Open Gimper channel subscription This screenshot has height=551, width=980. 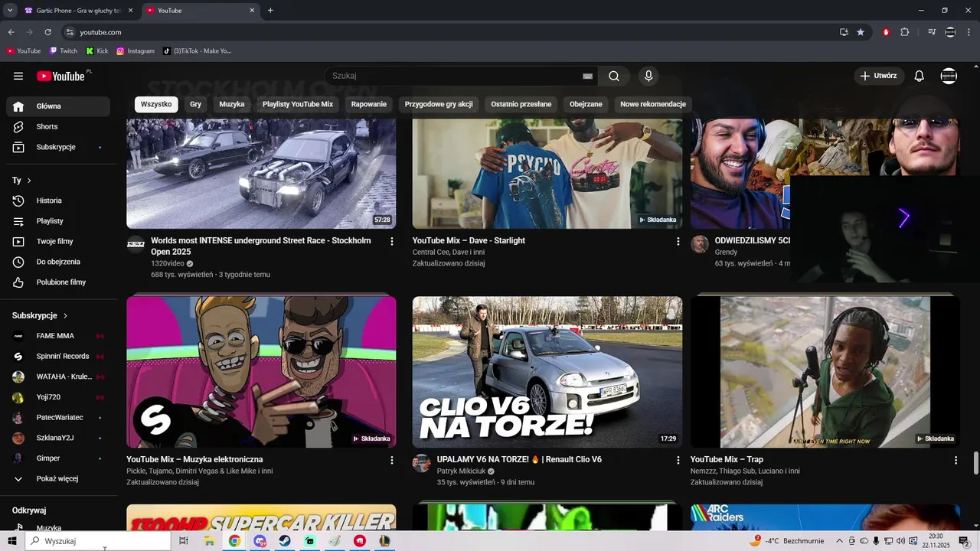point(58,458)
